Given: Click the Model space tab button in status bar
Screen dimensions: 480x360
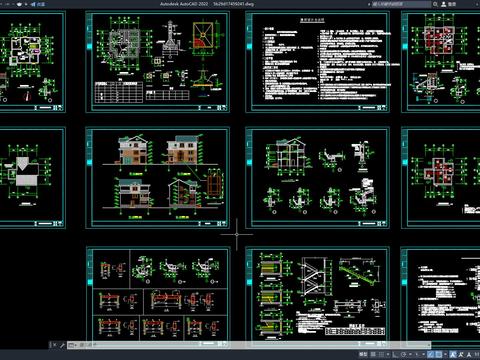Looking at the screenshot, I should tap(363, 354).
